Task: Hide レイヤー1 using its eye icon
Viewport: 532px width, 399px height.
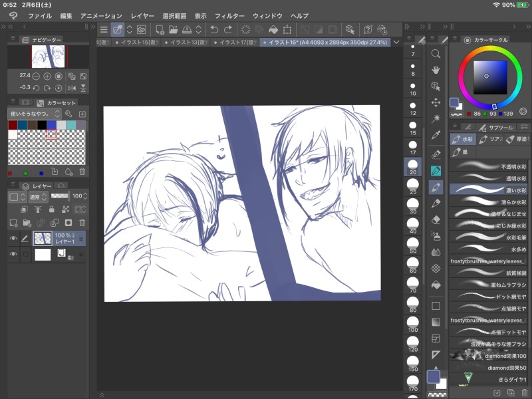Action: click(x=13, y=239)
